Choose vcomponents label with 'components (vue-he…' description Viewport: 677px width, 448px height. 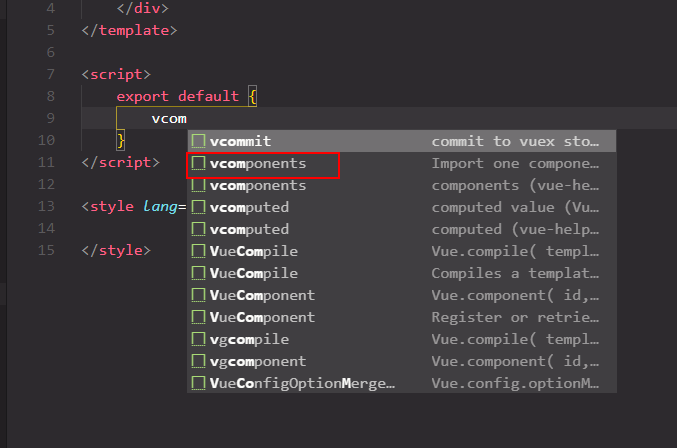pyautogui.click(x=258, y=186)
